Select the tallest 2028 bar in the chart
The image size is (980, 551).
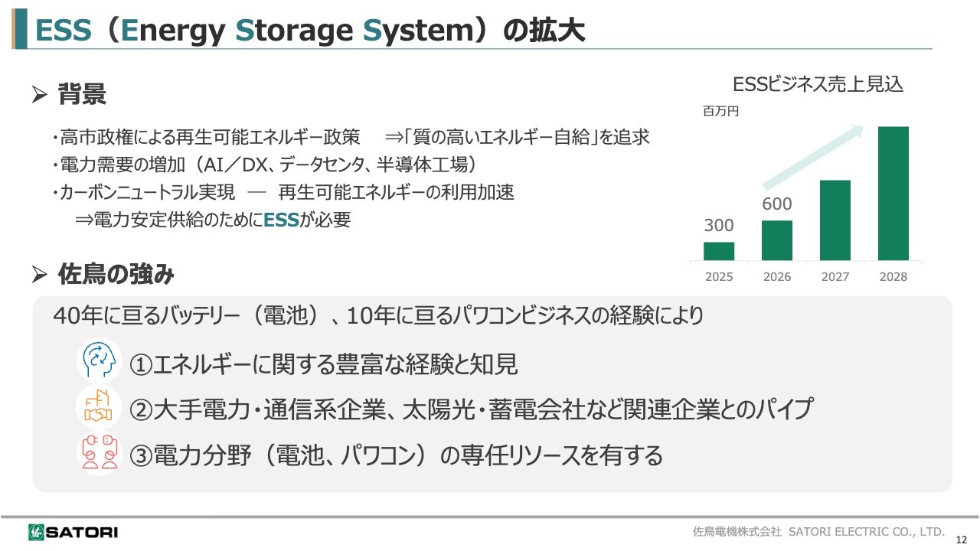893,194
